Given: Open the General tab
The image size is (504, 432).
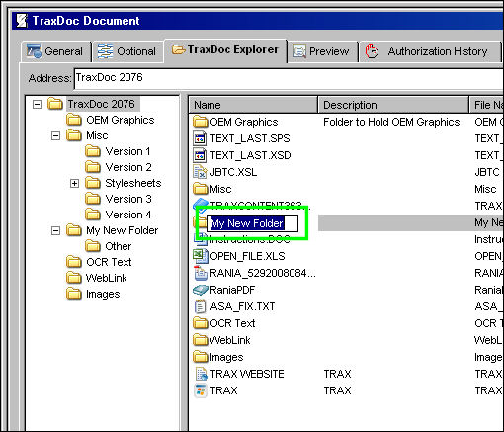Looking at the screenshot, I should (x=55, y=51).
